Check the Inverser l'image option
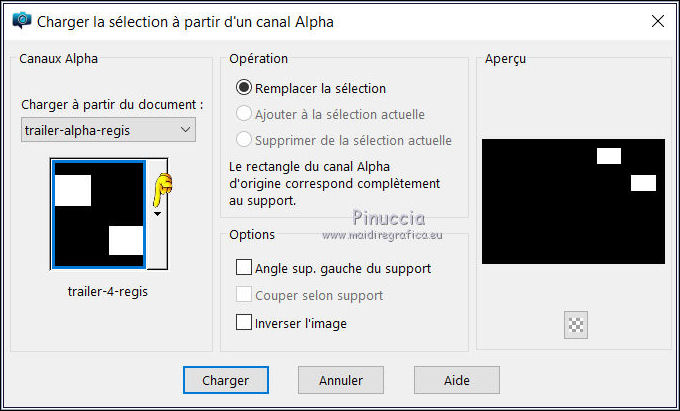This screenshot has height=411, width=680. pos(243,322)
